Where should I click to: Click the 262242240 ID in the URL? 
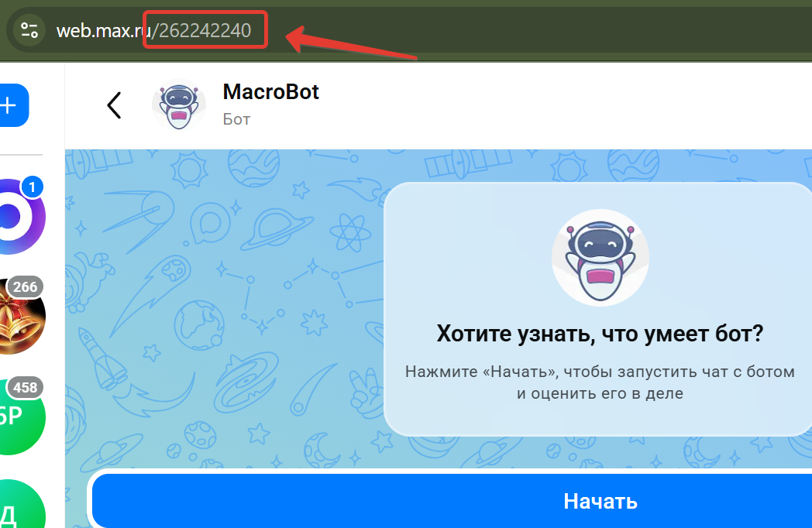tap(205, 30)
